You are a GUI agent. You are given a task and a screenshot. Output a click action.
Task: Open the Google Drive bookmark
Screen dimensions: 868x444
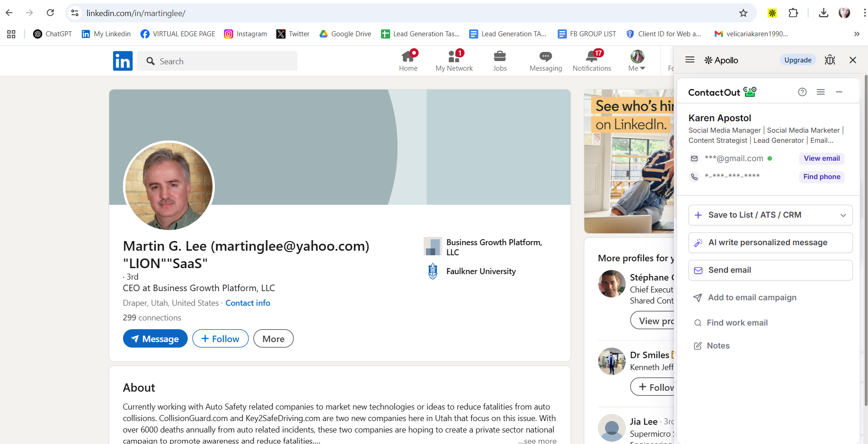pyautogui.click(x=345, y=34)
